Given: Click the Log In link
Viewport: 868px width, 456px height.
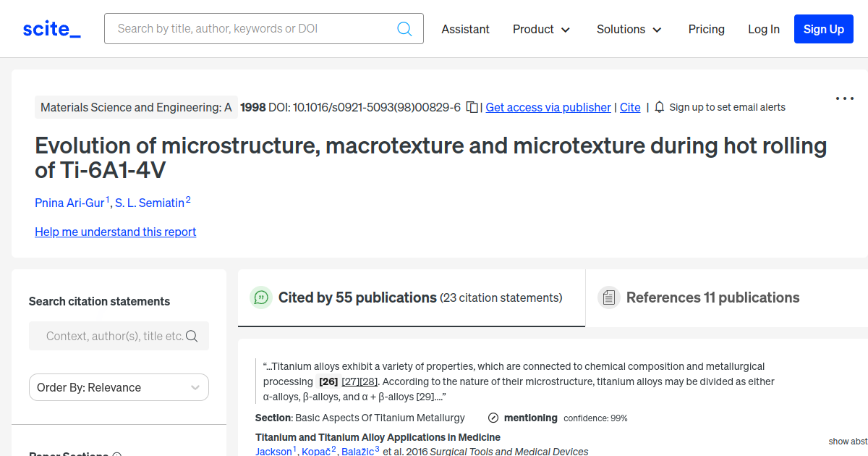Looking at the screenshot, I should (763, 29).
